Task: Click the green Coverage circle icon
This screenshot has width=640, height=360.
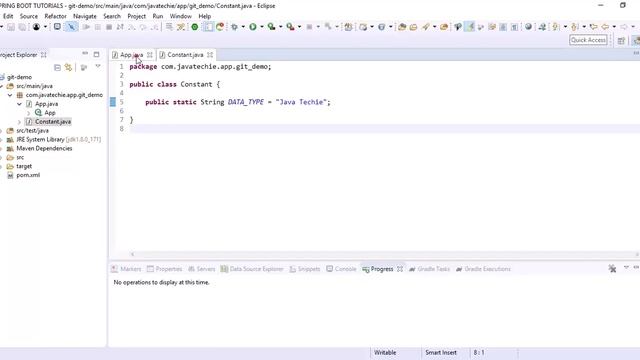Action: (x=195, y=27)
